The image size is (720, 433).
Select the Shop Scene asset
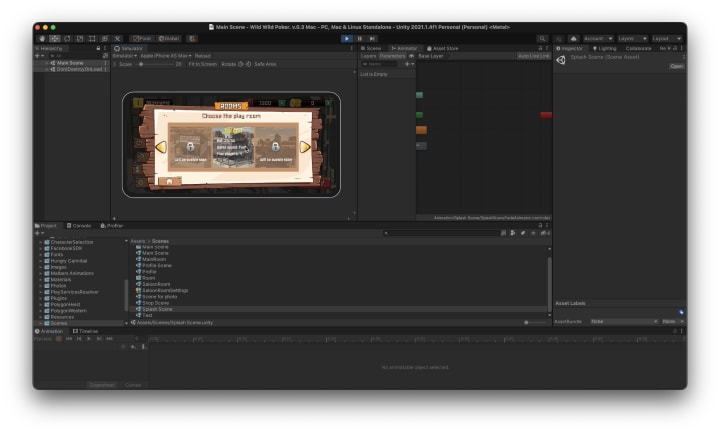coord(155,303)
